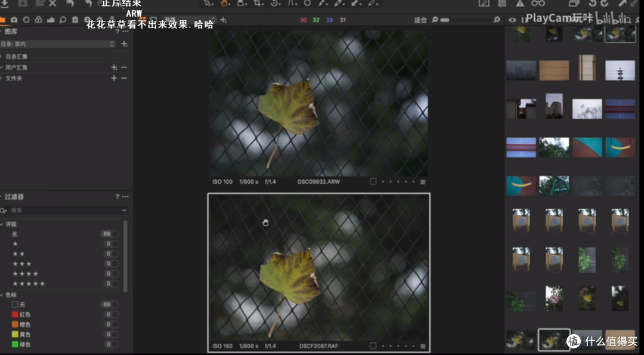Select the Rotate straighten cursor tool

coord(275,3)
